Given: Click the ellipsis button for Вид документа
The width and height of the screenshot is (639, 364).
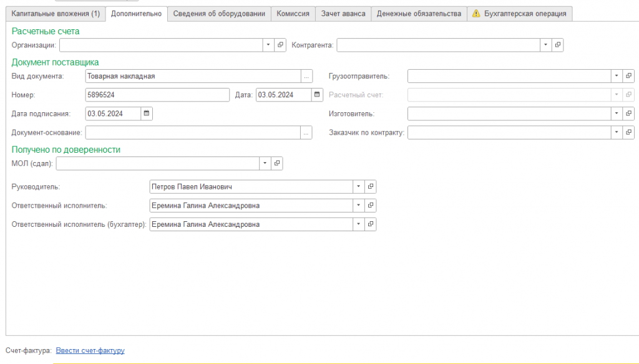Looking at the screenshot, I should [x=306, y=76].
